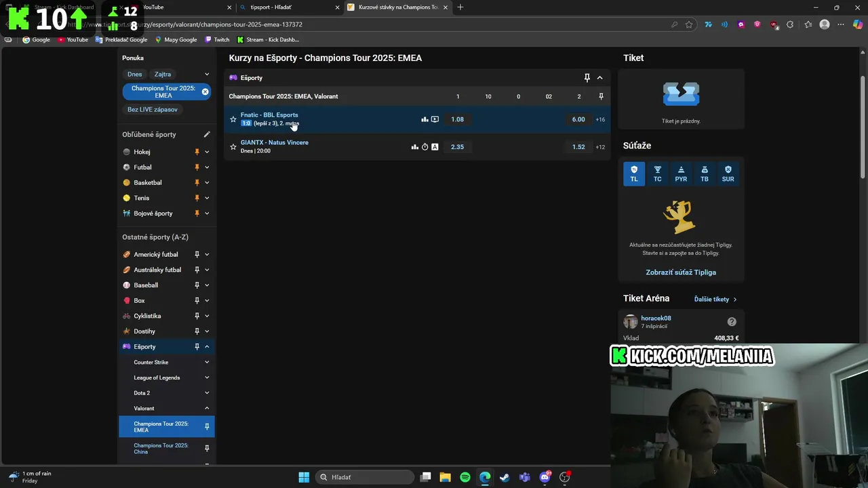Unpin Basketbal from favorite sports
Screen dimensions: 868x488
tap(197, 182)
